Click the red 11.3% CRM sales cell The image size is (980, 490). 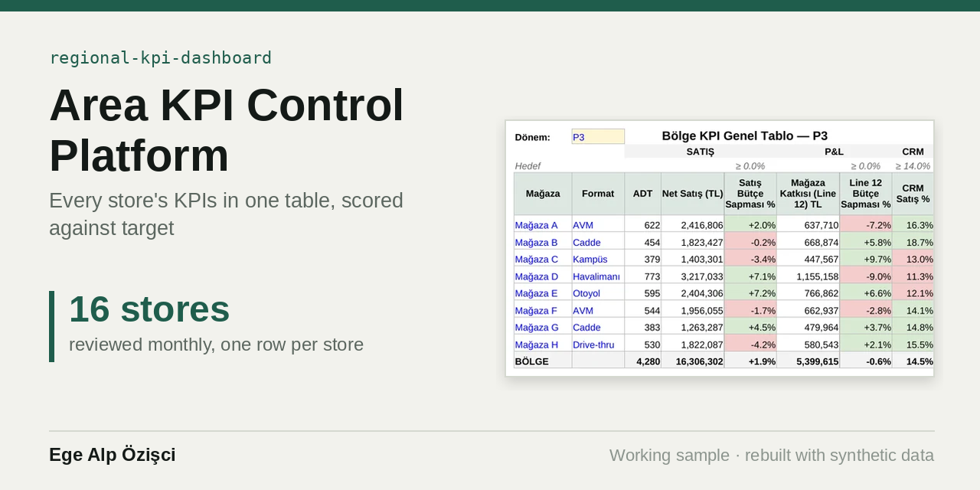pyautogui.click(x=913, y=276)
